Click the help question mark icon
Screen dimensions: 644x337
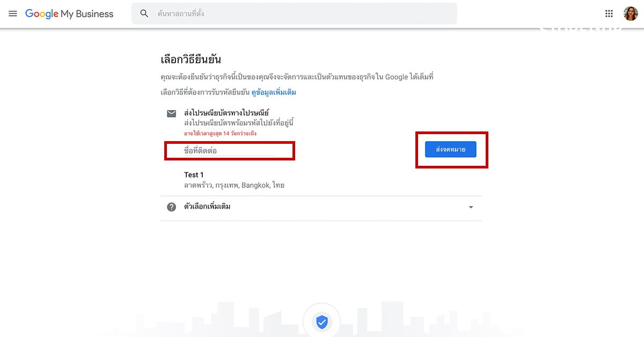pyautogui.click(x=171, y=207)
